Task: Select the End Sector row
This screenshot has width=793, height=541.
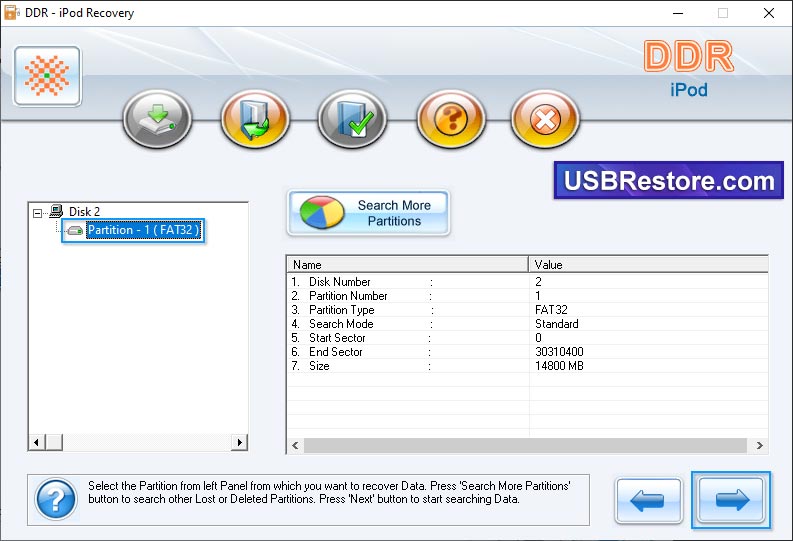Action: coord(527,352)
